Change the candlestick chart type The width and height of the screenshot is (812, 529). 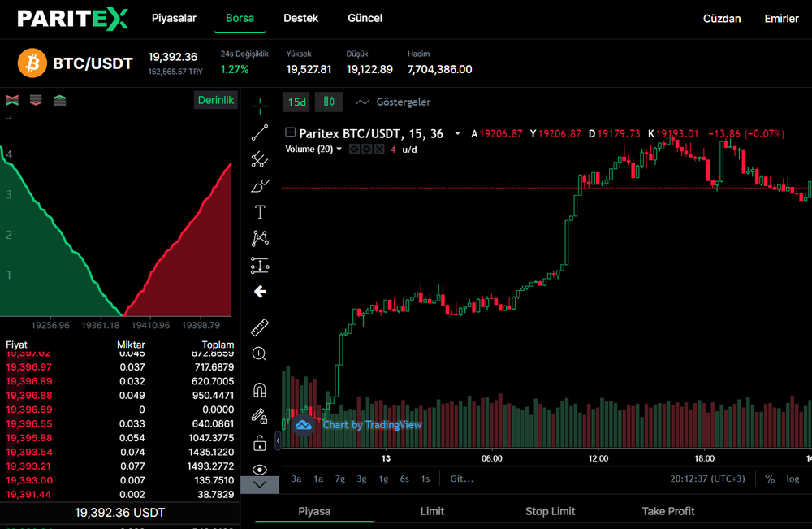tap(329, 102)
